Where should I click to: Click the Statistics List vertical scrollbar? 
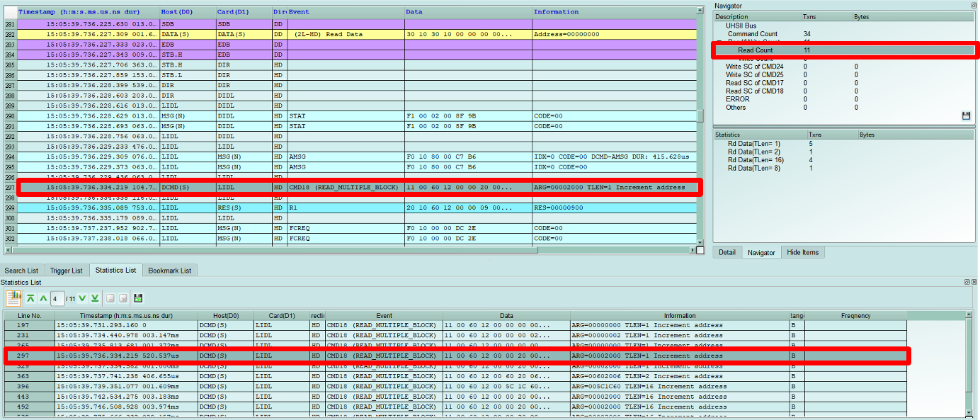(x=969, y=365)
